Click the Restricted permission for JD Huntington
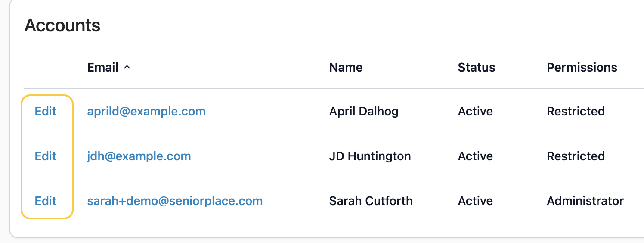This screenshot has width=644, height=243. (x=576, y=156)
